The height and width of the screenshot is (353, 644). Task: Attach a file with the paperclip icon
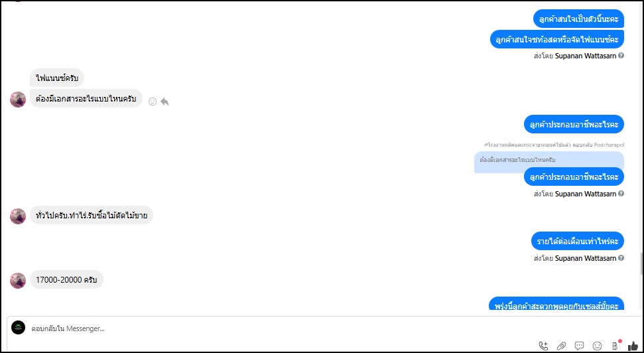(x=561, y=346)
